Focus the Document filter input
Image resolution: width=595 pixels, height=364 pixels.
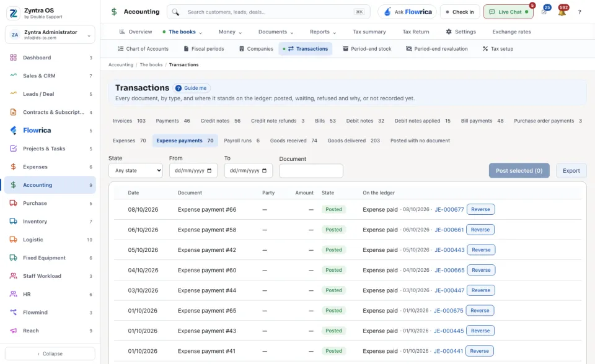tap(311, 171)
